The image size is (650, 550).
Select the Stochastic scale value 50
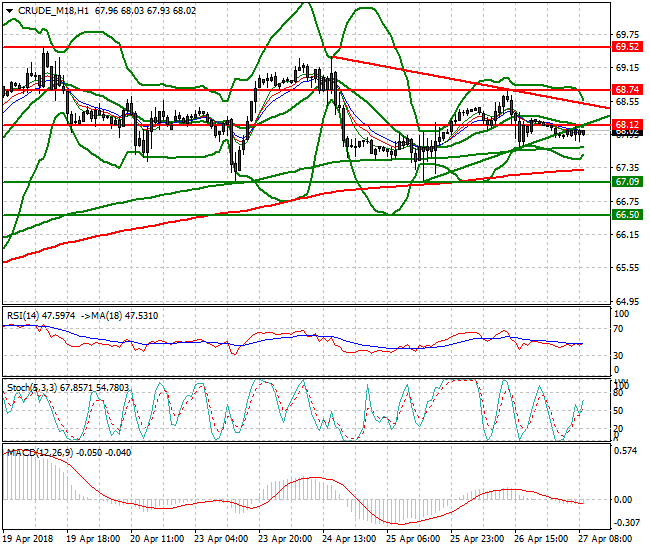618,411
